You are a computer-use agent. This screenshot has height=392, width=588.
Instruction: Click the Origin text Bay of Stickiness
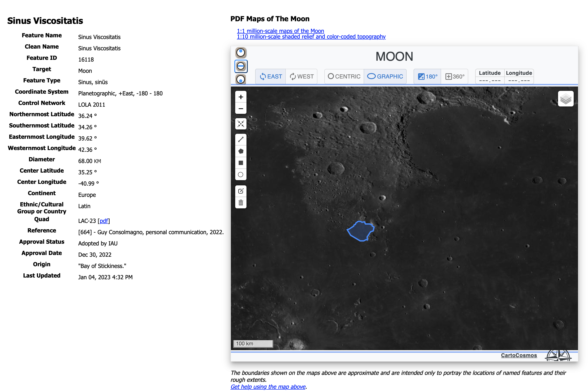[x=102, y=266]
